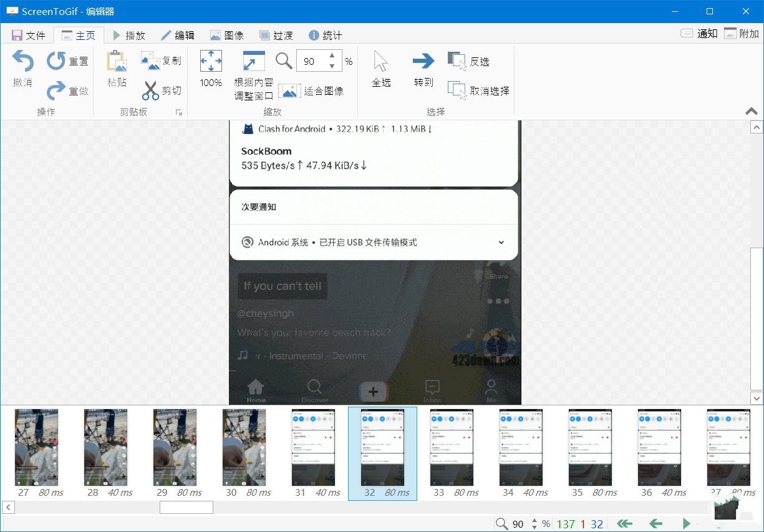Click Select All (全选) cursor icon
Screen dimensions: 764x532
tap(380, 61)
